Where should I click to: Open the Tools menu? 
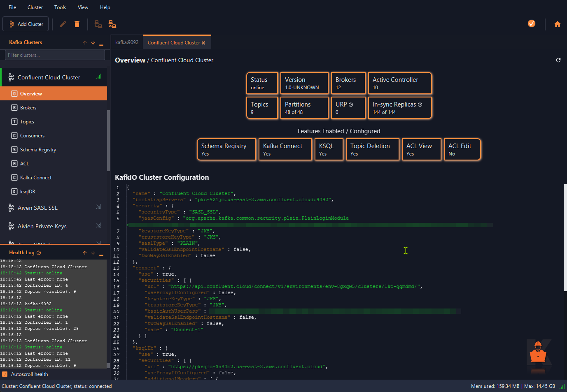pos(60,7)
